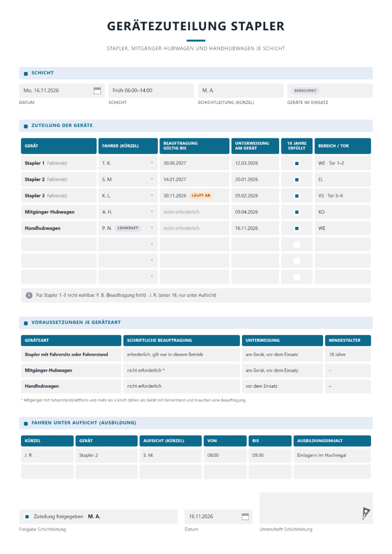
Task: Click Bereich field VS · Tor 5–6
Action: click(x=342, y=196)
